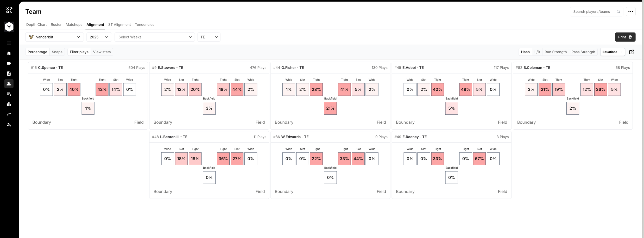Viewport: 644px width, 238px height.
Task: Click the three-dot more options button
Action: (x=630, y=12)
